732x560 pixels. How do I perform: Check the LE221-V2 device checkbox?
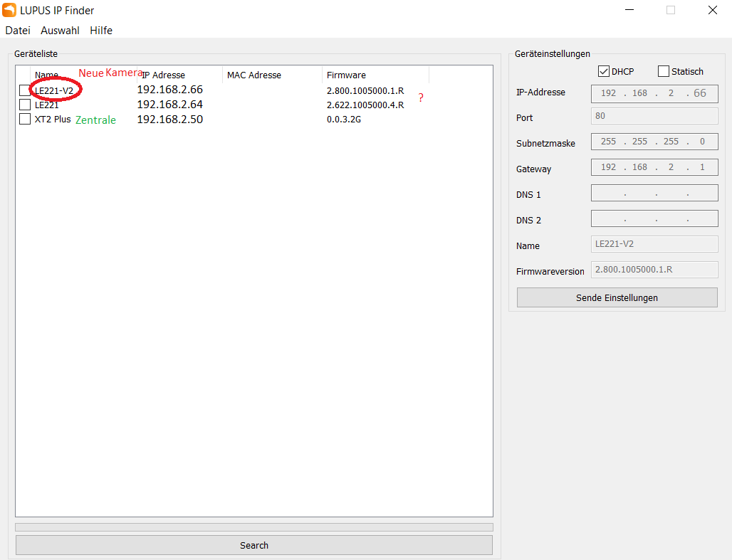coord(25,90)
